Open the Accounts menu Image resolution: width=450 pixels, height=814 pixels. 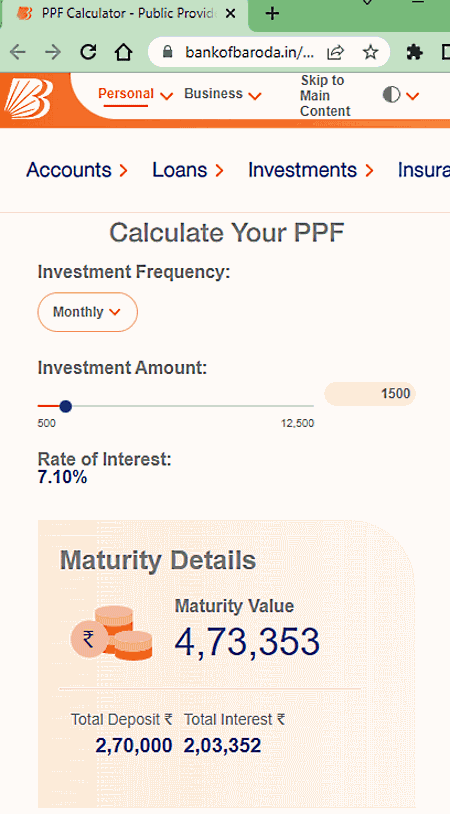[77, 170]
